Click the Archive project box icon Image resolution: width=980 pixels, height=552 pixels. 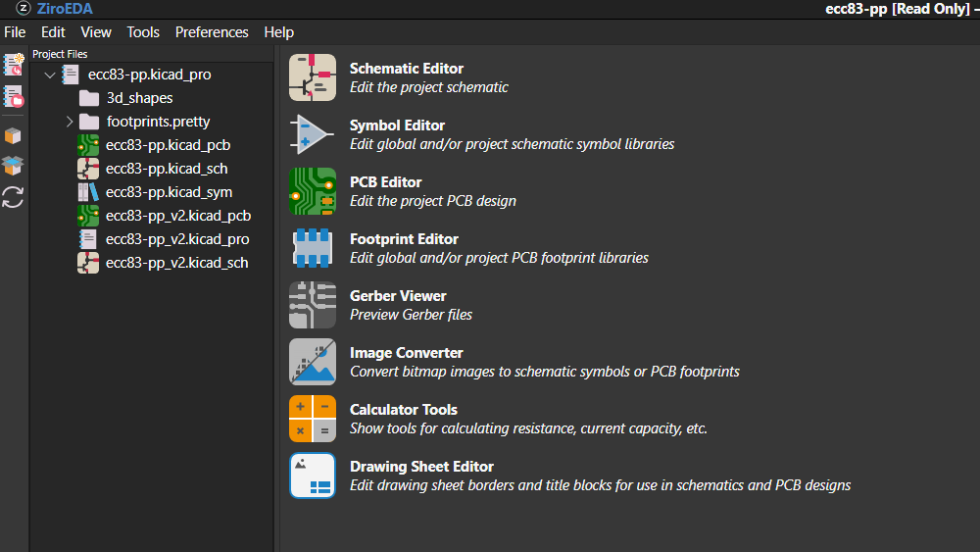tap(13, 135)
